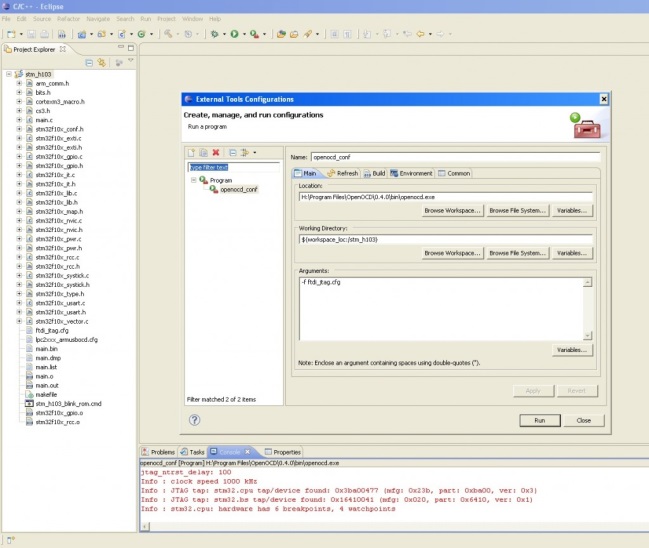The image size is (649, 548).
Task: Click Browse File System under Location
Action: 517,211
